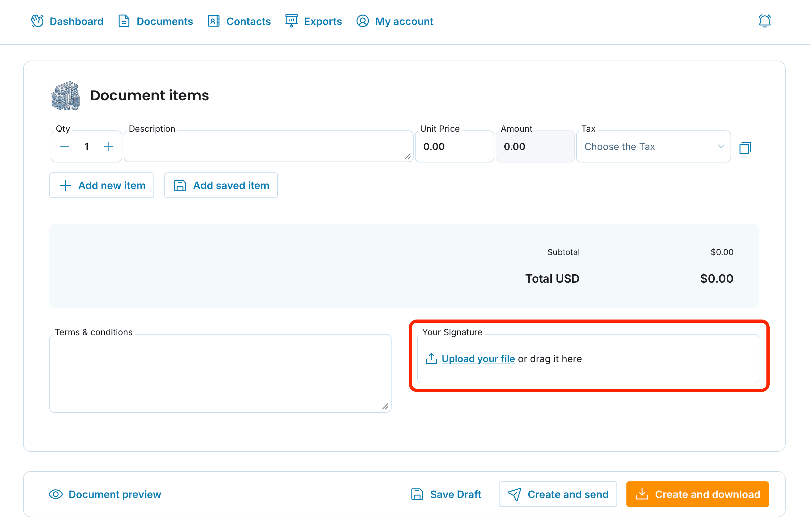The image size is (810, 532).
Task: Click into the Description text field
Action: 269,147
